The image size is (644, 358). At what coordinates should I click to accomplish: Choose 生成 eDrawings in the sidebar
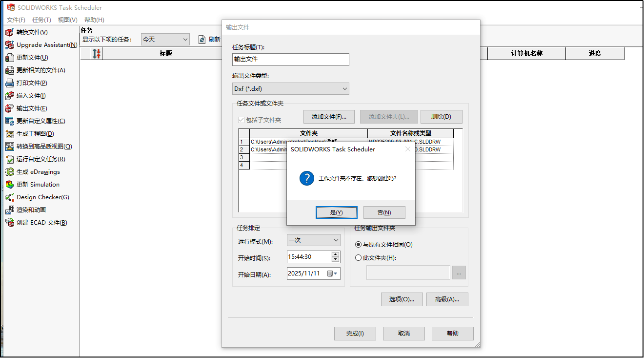point(33,172)
